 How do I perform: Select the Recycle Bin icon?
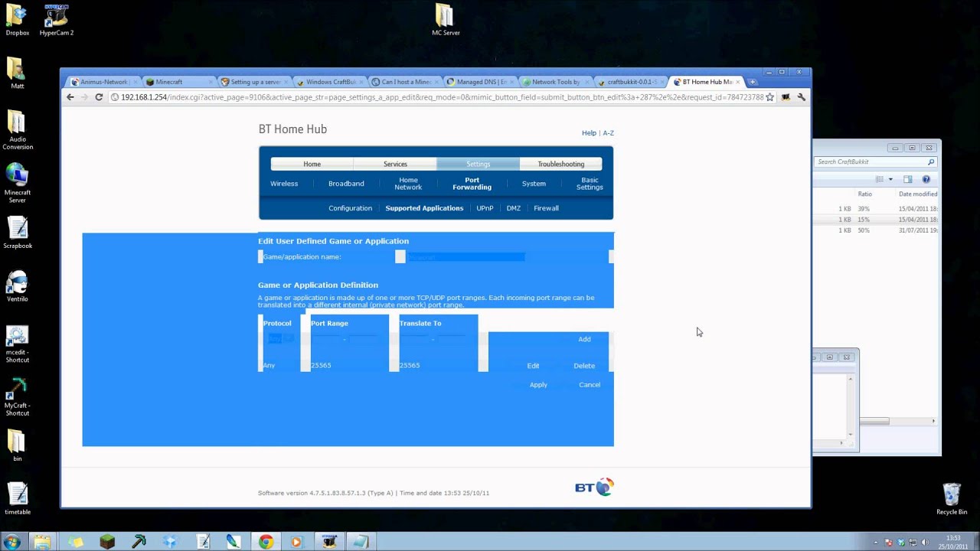(x=951, y=498)
